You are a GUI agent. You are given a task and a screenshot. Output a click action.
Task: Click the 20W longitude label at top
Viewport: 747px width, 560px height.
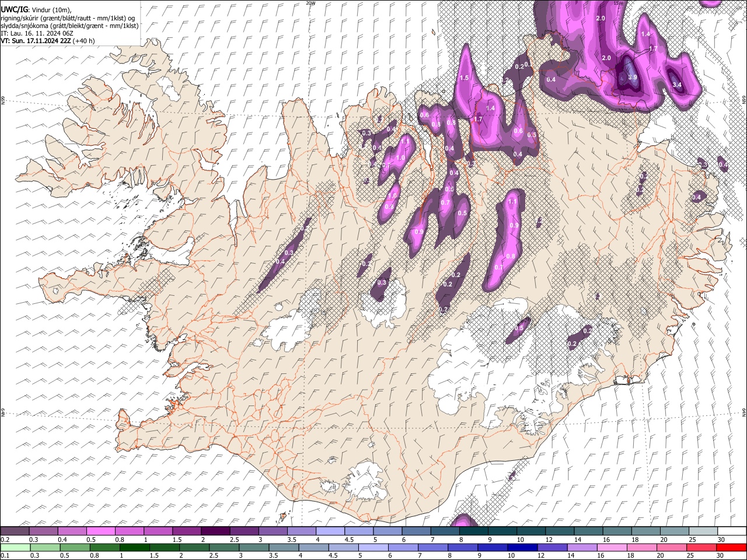coord(311,3)
